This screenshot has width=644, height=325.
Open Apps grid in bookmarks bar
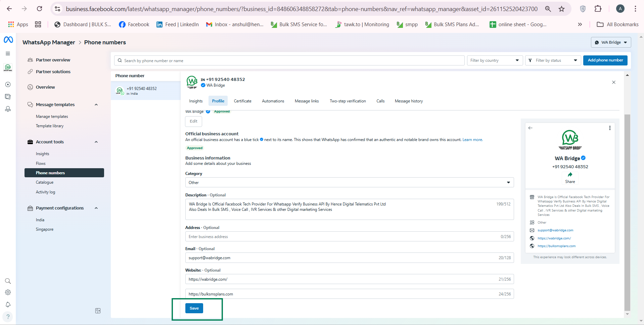point(18,25)
